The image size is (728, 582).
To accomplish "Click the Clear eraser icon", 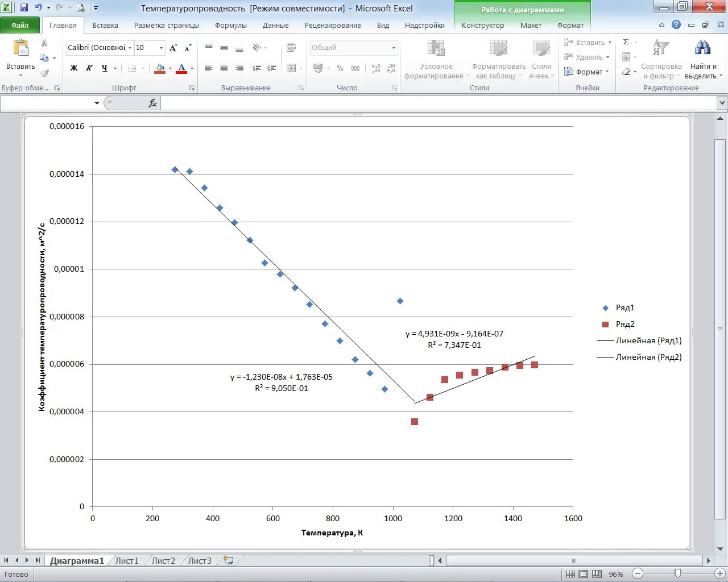I will (x=626, y=72).
